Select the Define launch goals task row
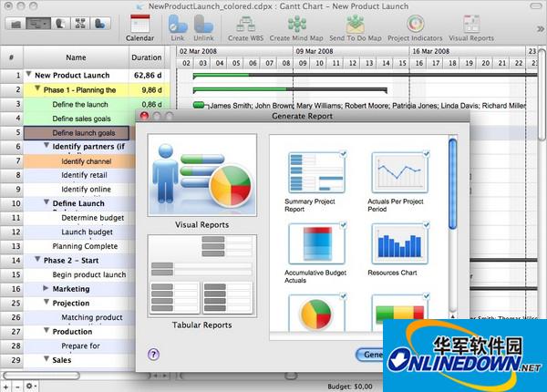The width and height of the screenshot is (547, 392). 76,133
